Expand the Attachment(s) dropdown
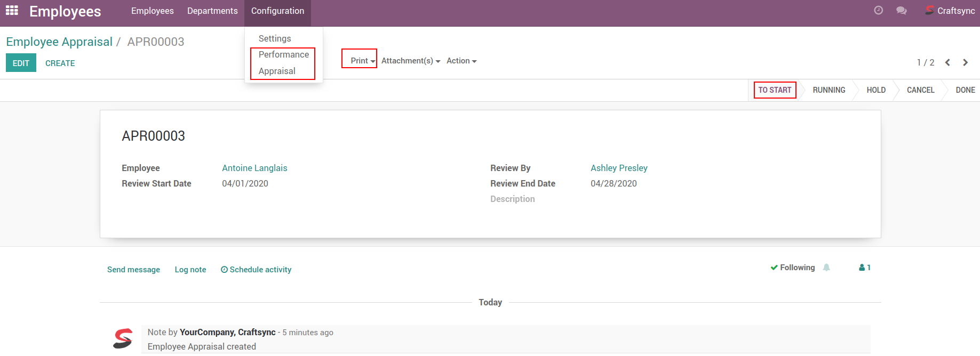Screen dimensions: 980x356 pos(410,61)
